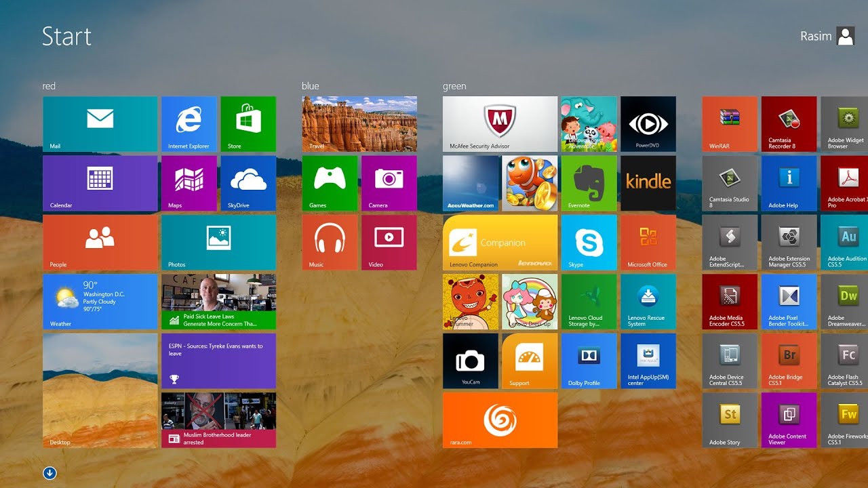Screen dimensions: 868x488
Task: Launch YouCam tile
Action: [x=471, y=361]
